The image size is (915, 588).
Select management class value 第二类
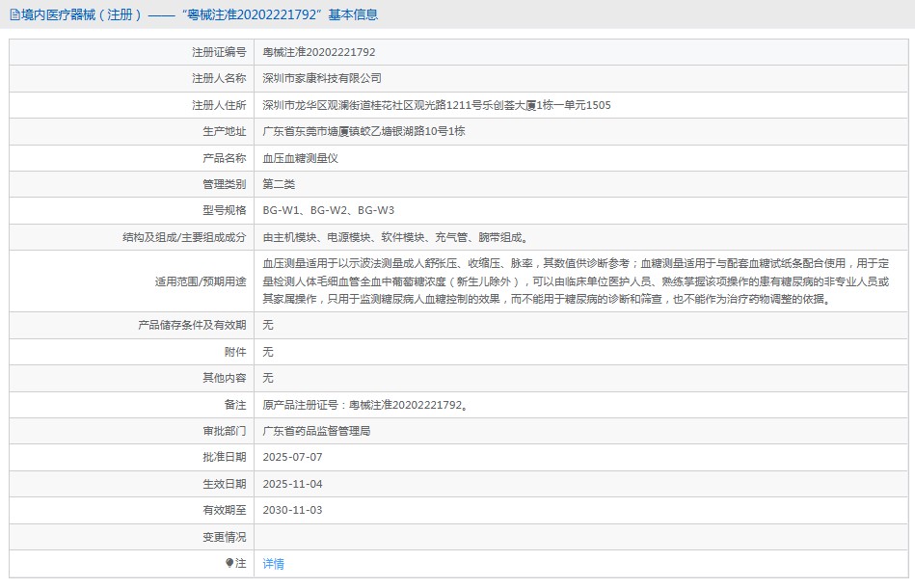pyautogui.click(x=279, y=184)
